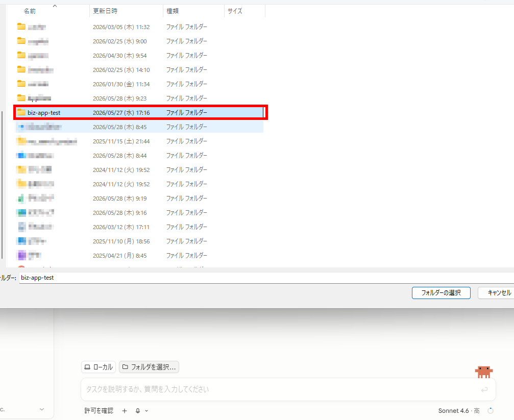514x420 pixels.
Task: Click the plus icon to add attachment
Action: (x=125, y=410)
